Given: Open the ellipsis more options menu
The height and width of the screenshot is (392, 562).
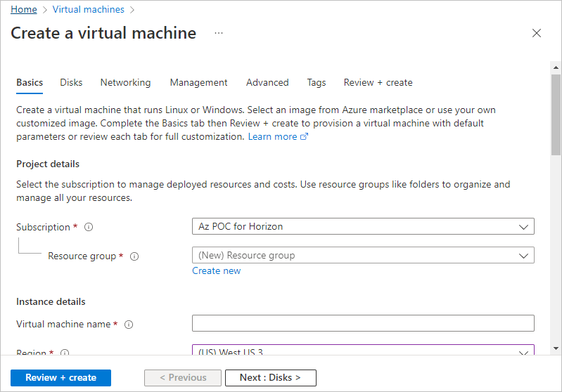Looking at the screenshot, I should pyautogui.click(x=219, y=33).
